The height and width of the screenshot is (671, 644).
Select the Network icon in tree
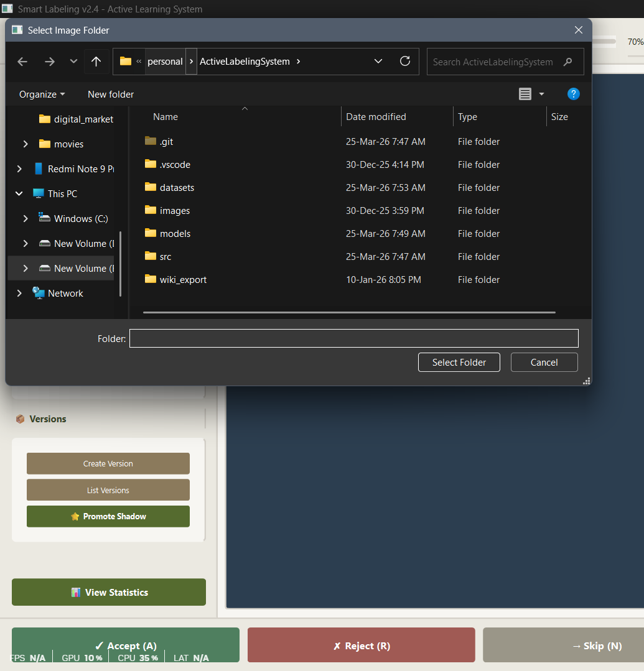pos(39,293)
